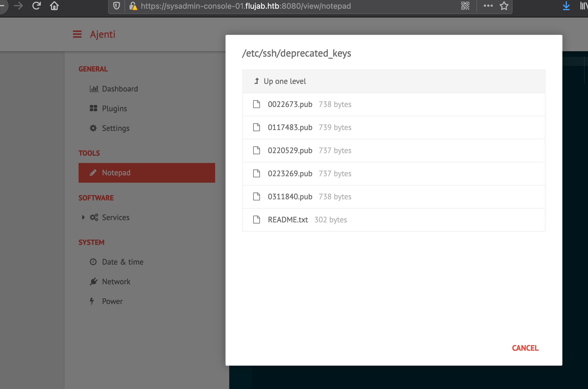Click the insecure connection lock icon
Screen dimensions: 588x389
coord(133,6)
